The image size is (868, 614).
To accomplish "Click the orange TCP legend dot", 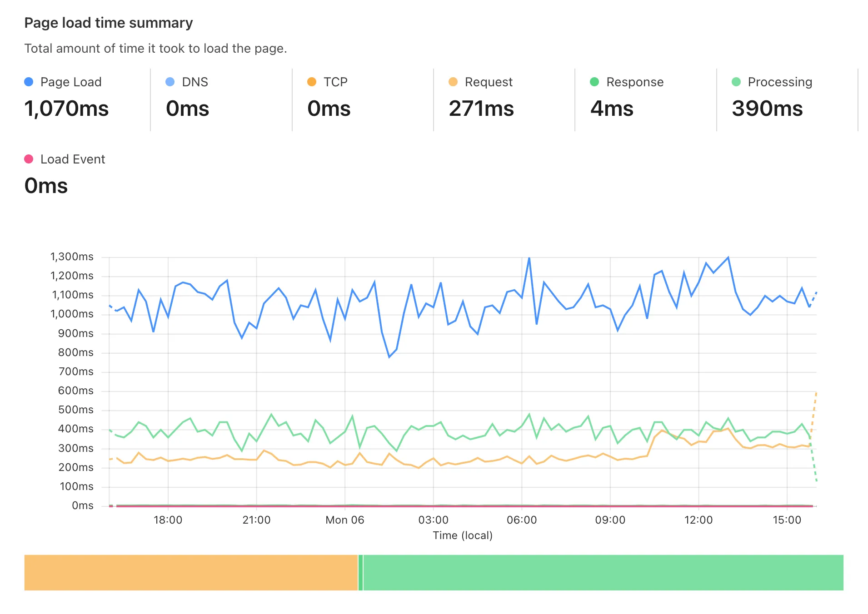I will click(x=311, y=82).
